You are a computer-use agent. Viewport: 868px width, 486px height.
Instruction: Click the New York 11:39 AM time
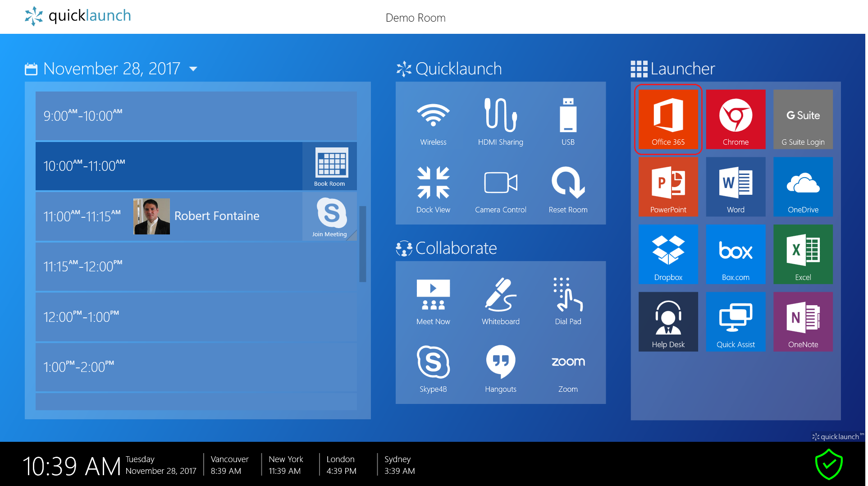pyautogui.click(x=287, y=466)
